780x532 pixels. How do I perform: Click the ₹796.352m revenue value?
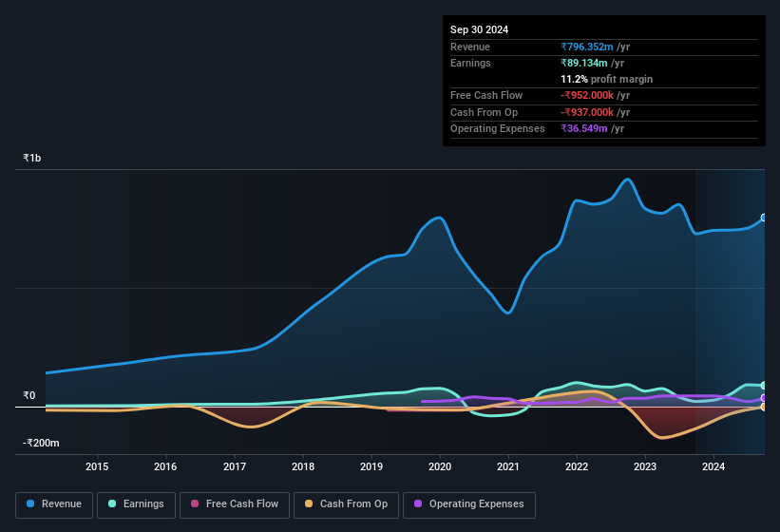coord(587,47)
